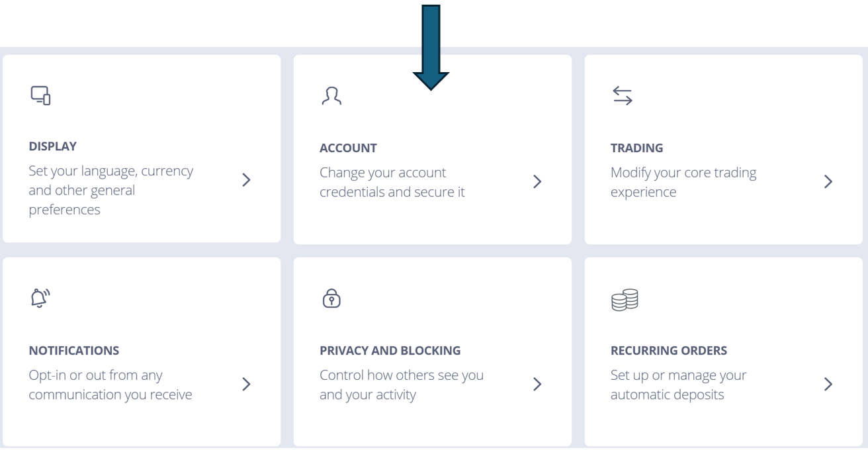Click the Trading arrows icon
Viewport: 868px width, 450px height.
(x=623, y=96)
